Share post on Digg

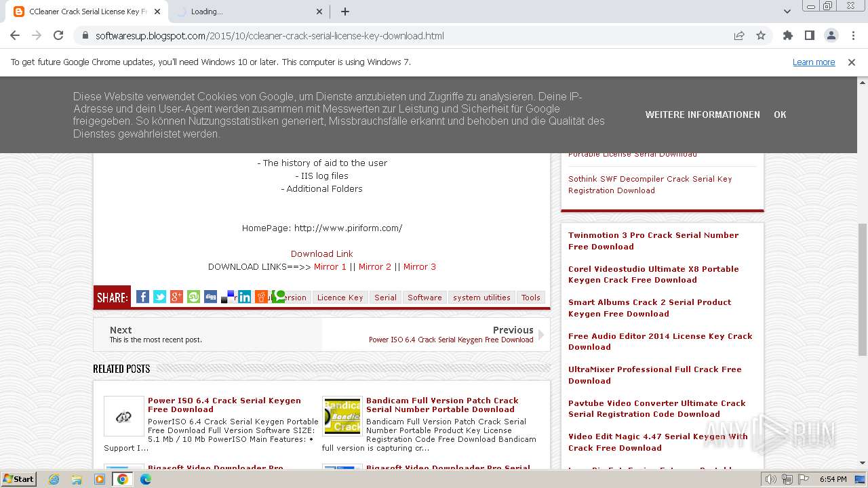(x=210, y=297)
